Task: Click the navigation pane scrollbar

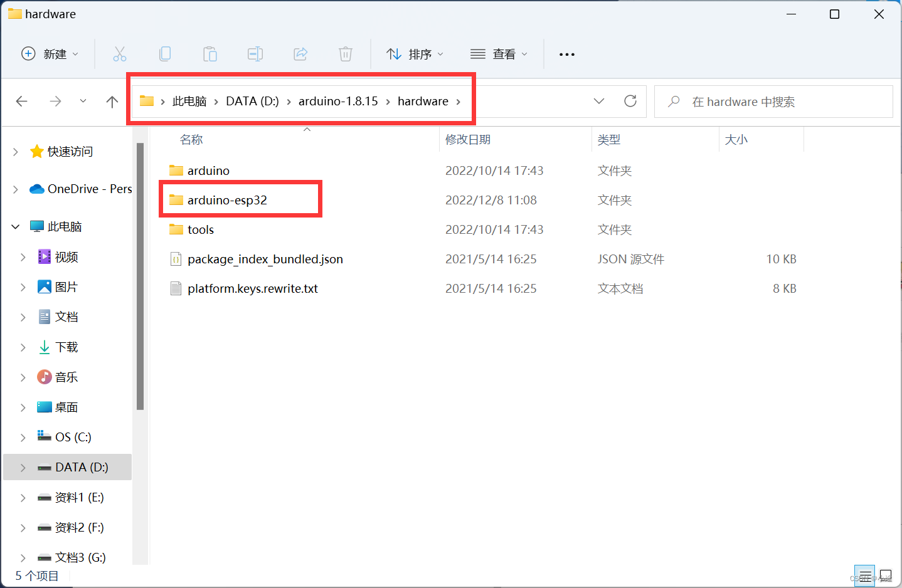Action: (141, 276)
